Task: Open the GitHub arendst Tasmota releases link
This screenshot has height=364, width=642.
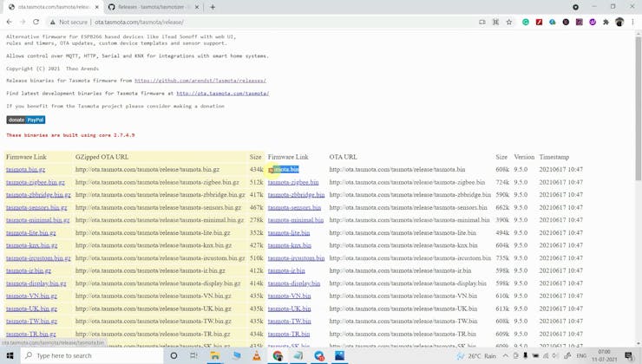Action: point(200,81)
